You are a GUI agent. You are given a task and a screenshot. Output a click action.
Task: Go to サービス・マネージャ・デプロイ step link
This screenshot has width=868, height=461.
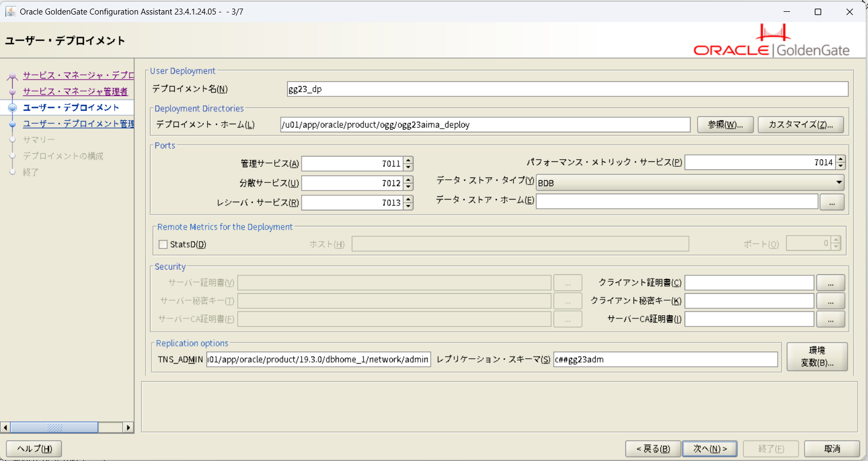click(79, 75)
